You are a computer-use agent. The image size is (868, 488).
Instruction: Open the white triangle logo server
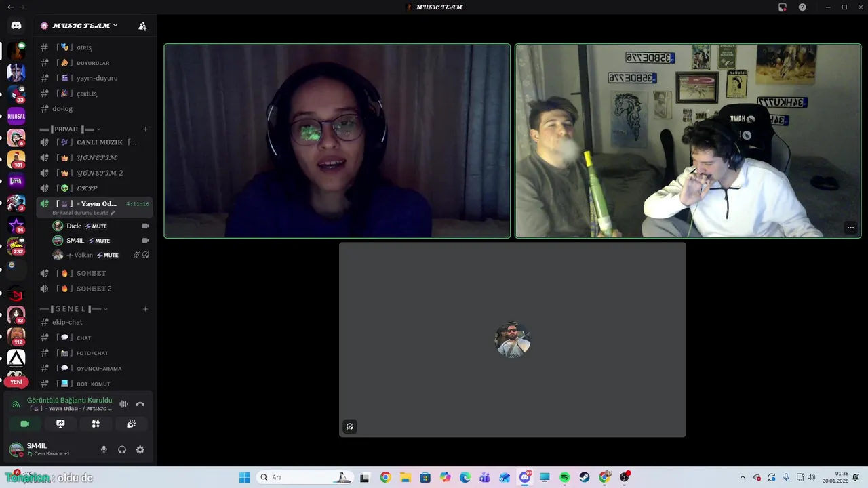[16, 358]
